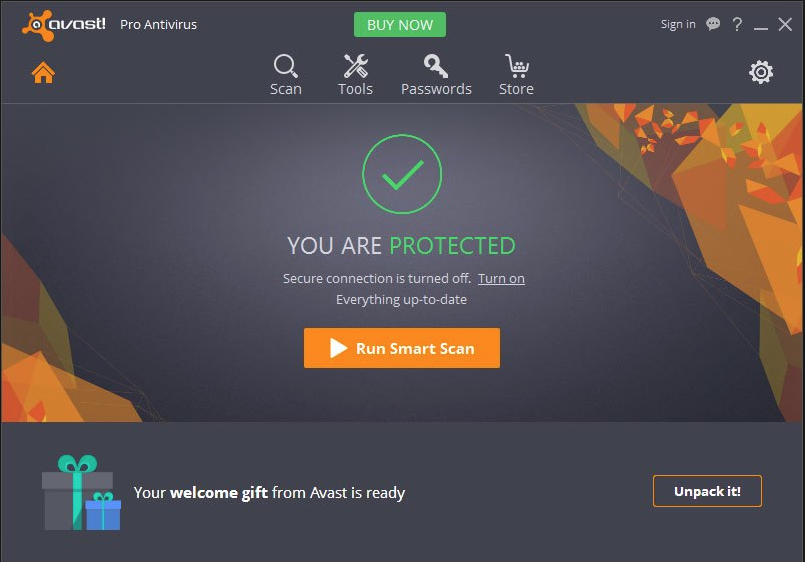Open the Scan magnifier icon
805x562 pixels.
coord(285,66)
